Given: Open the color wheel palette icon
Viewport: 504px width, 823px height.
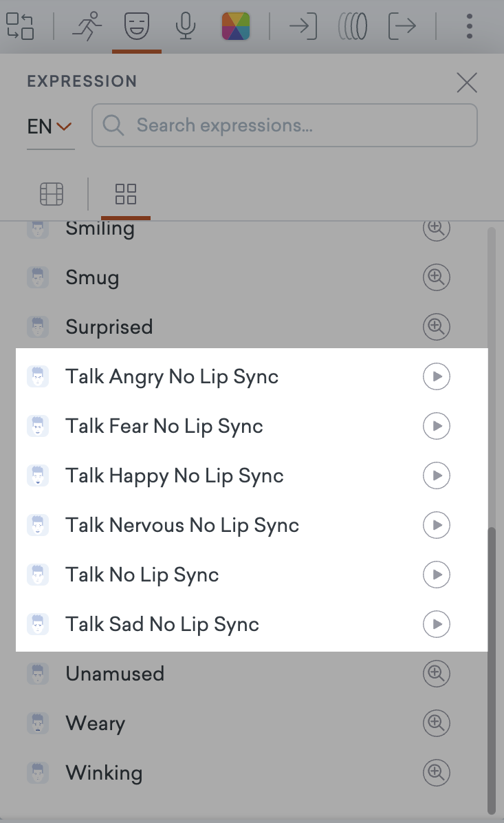Looking at the screenshot, I should [x=236, y=26].
